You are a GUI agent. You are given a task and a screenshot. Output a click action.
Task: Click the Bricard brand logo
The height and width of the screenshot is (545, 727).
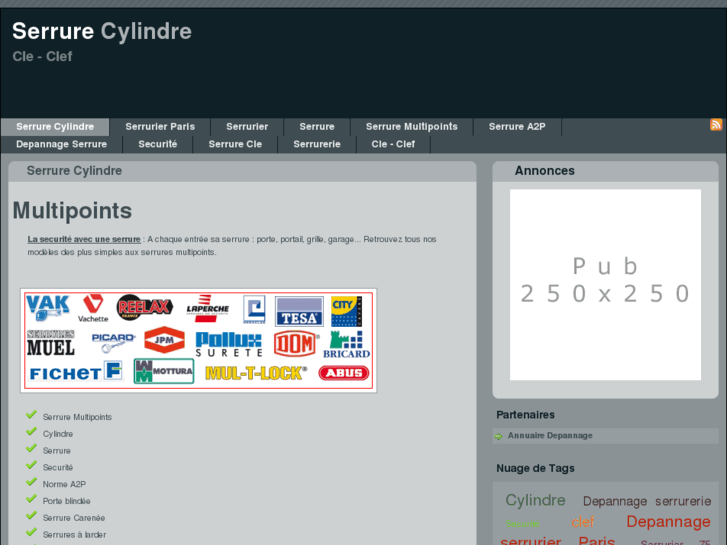(x=346, y=344)
